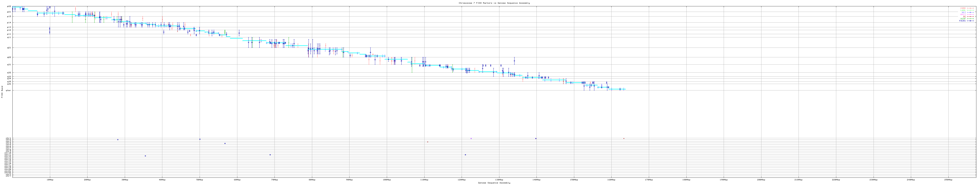The height and width of the screenshot is (184, 980).
Task: Click the RPCI legend cross marker
Action: tap(970, 15)
